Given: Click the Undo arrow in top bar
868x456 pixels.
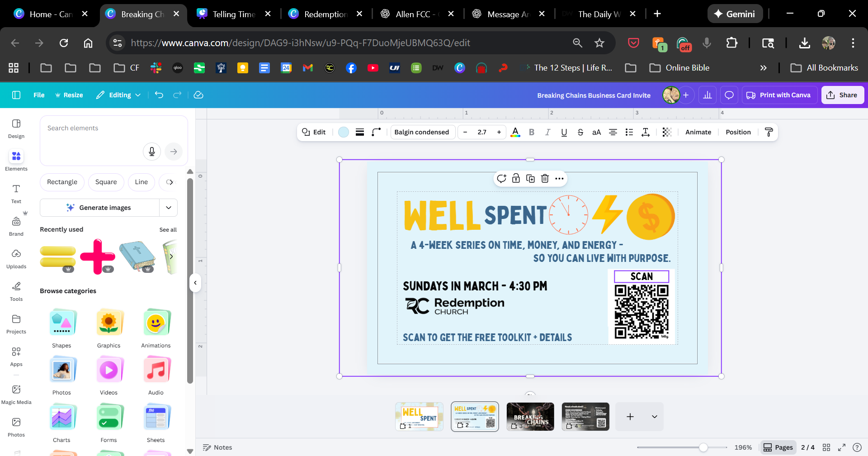Looking at the screenshot, I should point(159,95).
